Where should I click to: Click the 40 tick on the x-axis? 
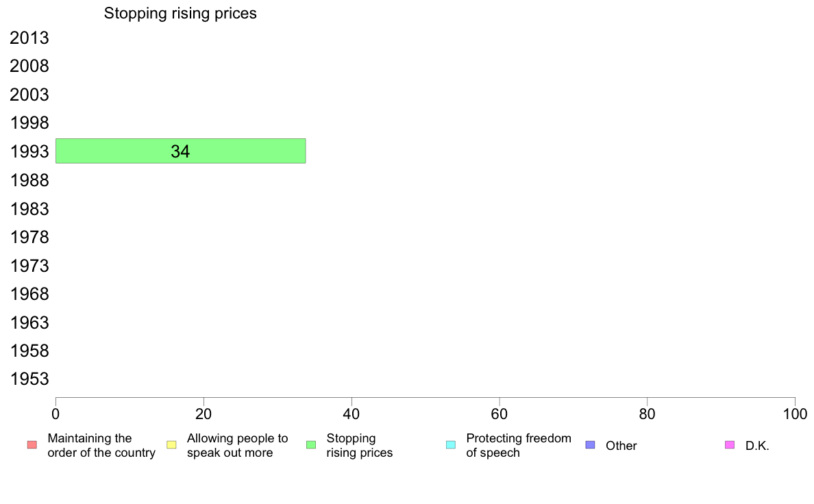pos(351,414)
